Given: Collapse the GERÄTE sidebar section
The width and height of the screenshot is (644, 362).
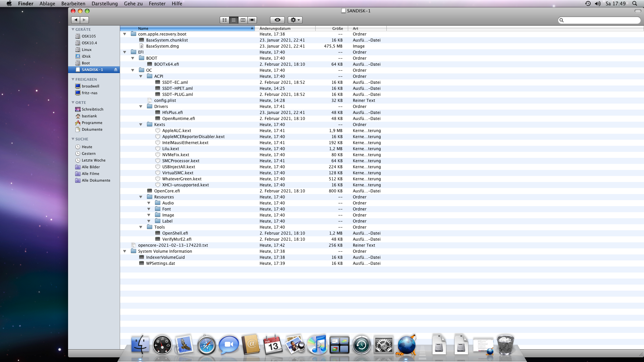Looking at the screenshot, I should (x=73, y=29).
